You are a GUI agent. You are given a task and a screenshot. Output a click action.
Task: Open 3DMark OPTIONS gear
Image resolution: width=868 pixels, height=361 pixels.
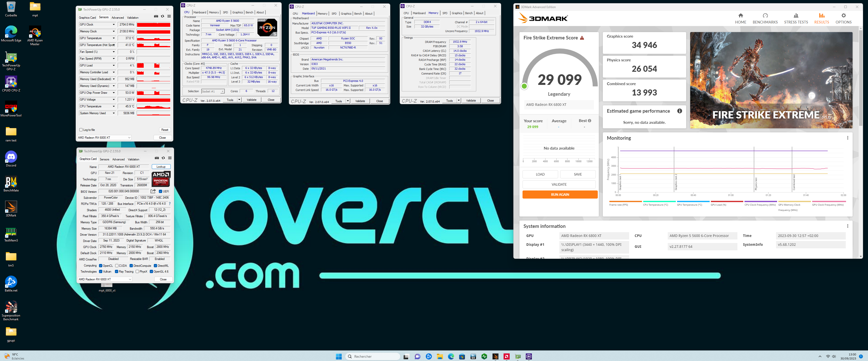pyautogui.click(x=843, y=18)
